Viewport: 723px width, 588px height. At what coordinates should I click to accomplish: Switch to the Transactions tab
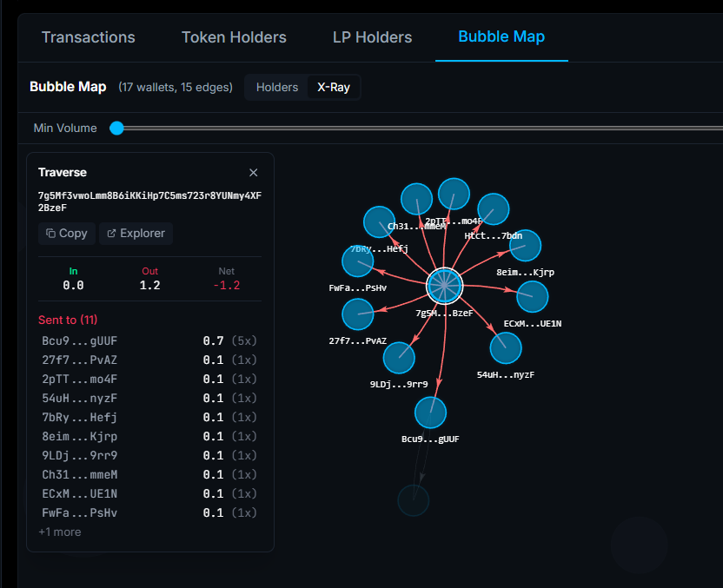(88, 37)
